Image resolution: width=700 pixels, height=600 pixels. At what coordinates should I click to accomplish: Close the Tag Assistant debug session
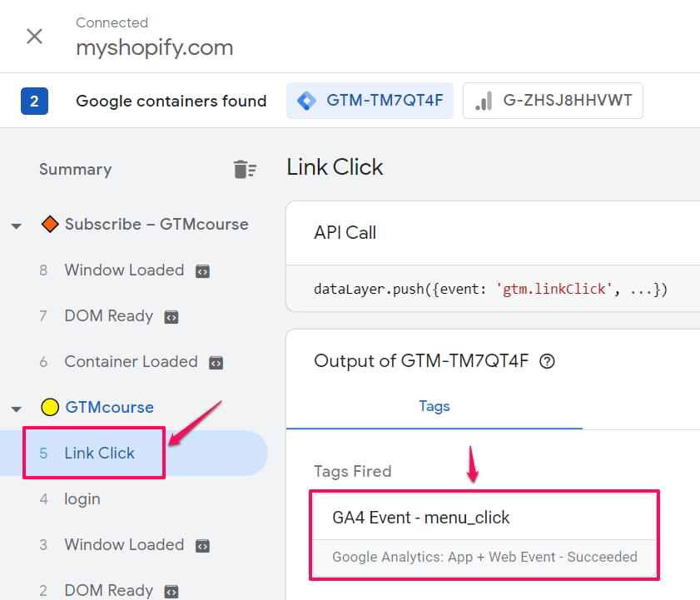34,36
